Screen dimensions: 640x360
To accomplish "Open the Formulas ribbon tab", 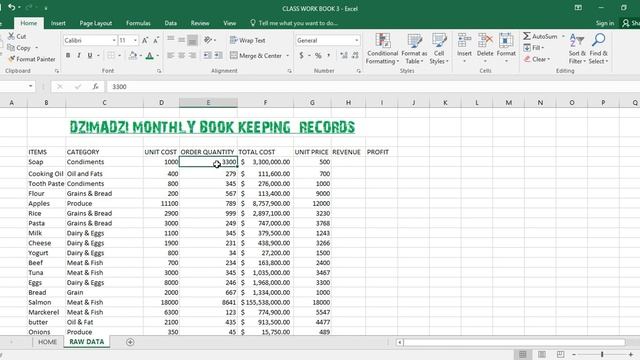I will 138,23.
